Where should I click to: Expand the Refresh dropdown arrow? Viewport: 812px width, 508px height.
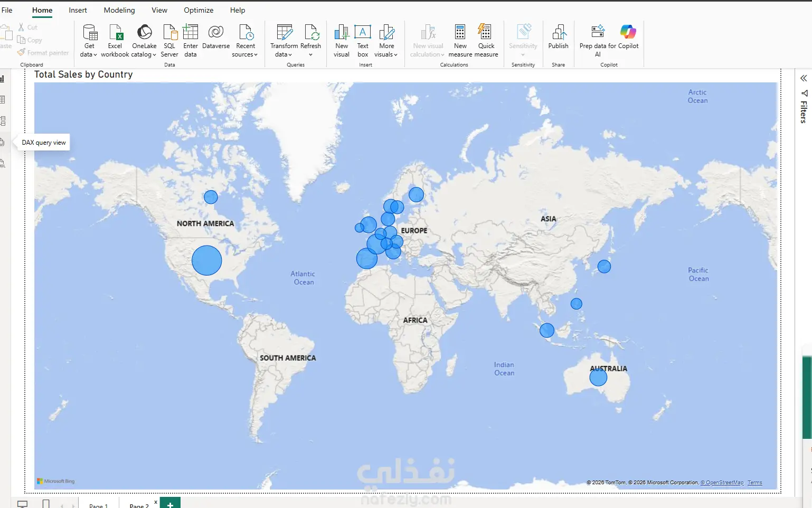coord(311,55)
